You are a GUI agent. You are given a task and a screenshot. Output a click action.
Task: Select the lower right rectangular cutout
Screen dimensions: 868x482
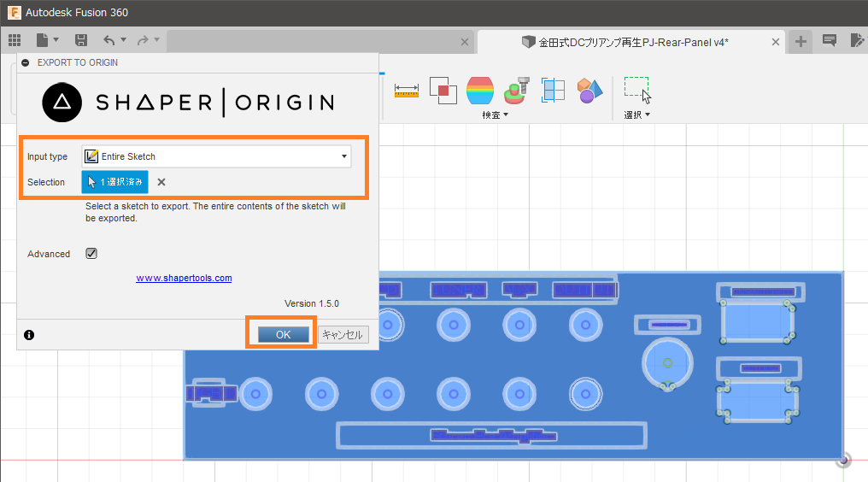[758, 401]
